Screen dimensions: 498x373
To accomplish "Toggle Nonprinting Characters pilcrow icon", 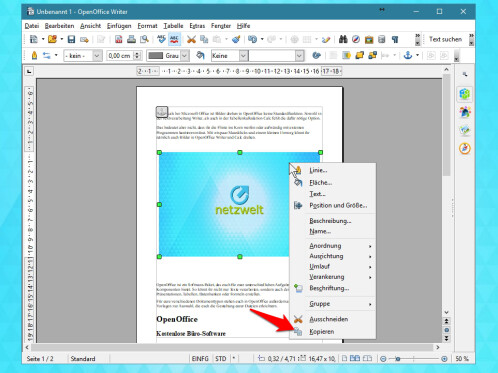I will coord(395,39).
